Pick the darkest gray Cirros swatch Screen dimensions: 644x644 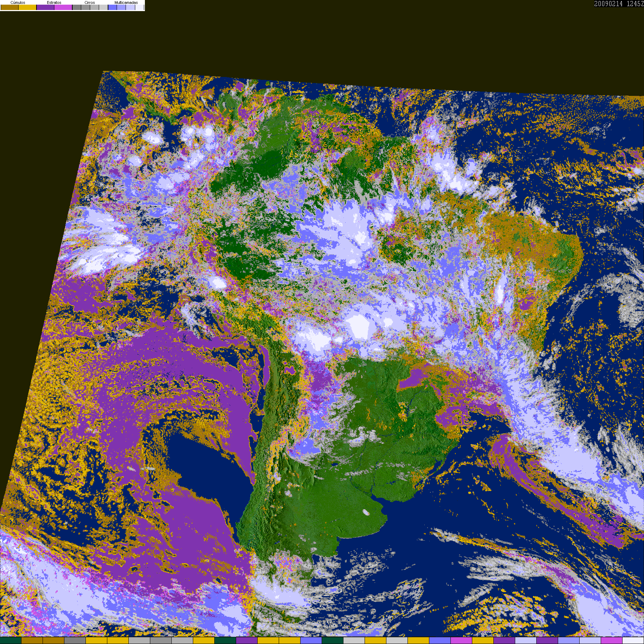[77, 7]
